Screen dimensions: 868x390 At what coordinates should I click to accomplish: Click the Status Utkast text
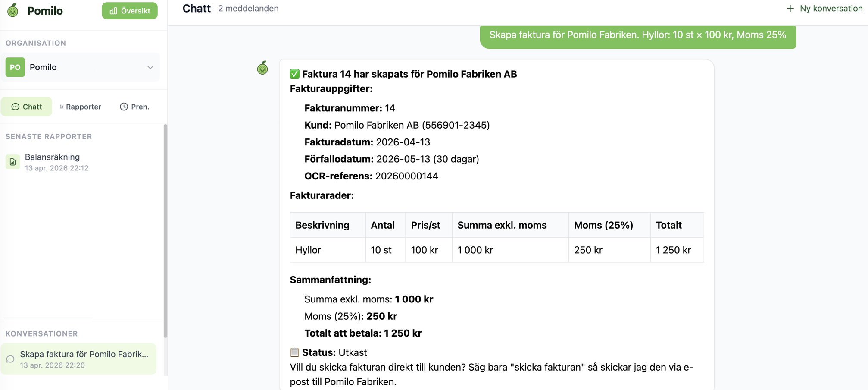coord(334,352)
